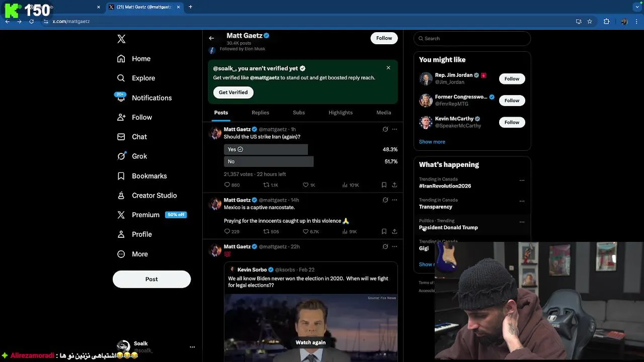Switch to Subs tab
The image size is (644, 362).
[299, 113]
